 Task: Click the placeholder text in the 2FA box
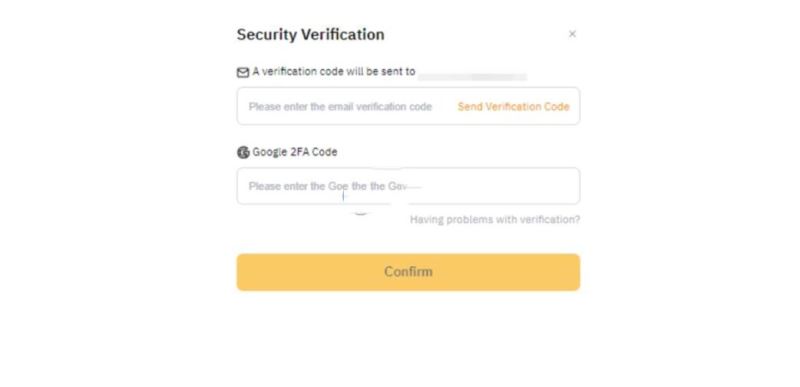(335, 186)
